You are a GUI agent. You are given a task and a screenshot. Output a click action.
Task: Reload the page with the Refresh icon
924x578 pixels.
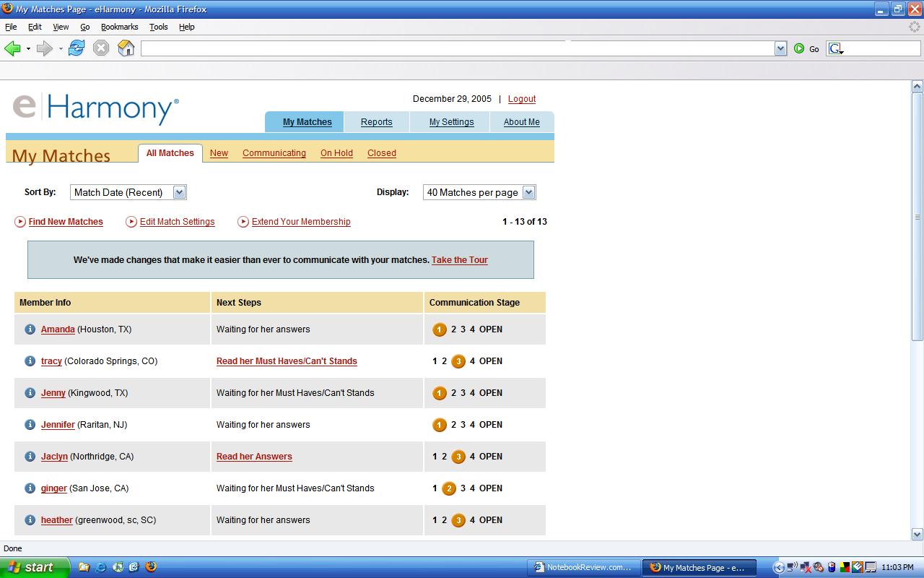pos(77,48)
